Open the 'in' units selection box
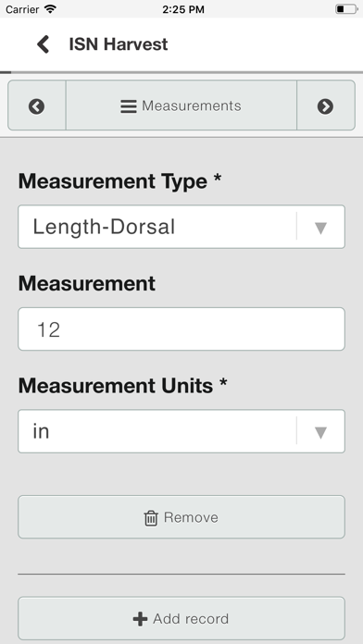 click(181, 431)
